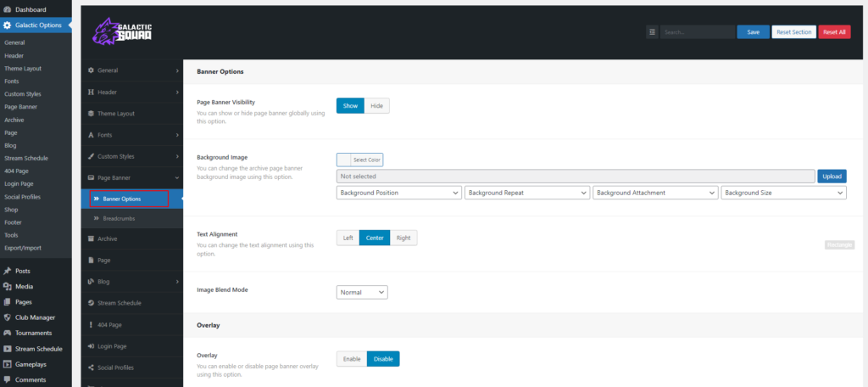Click the 404 Page exclamation icon

(92, 325)
